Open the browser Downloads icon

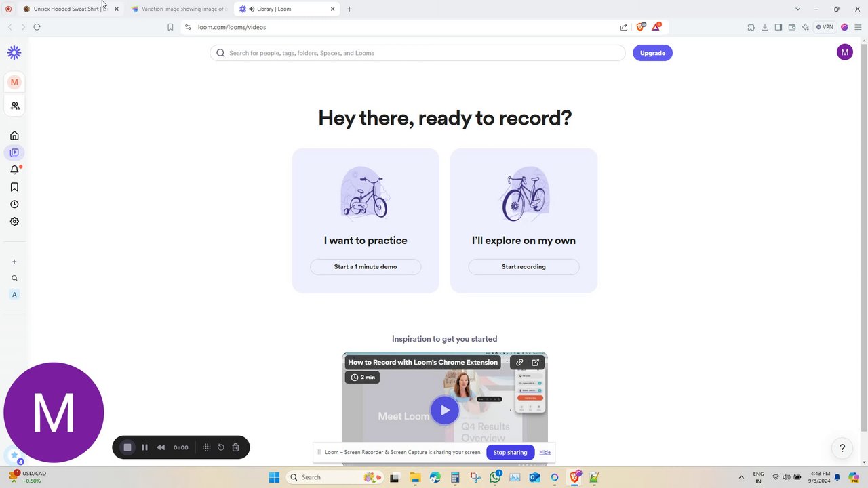click(765, 27)
